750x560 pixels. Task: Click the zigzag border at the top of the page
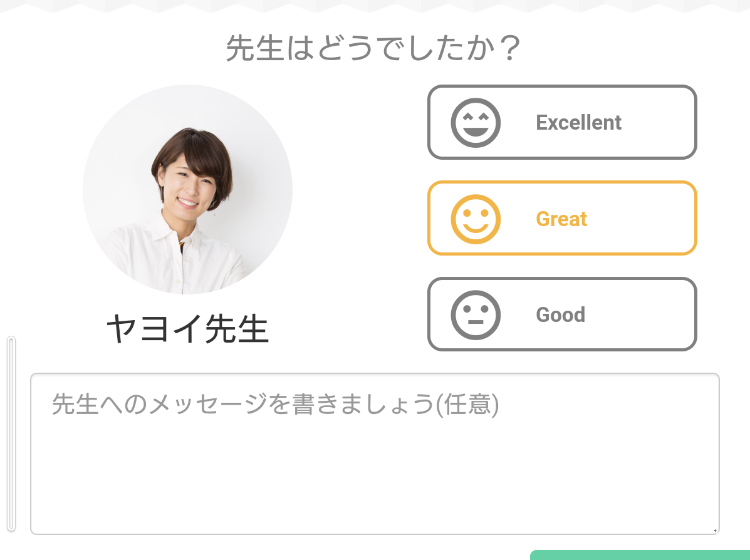(x=375, y=6)
